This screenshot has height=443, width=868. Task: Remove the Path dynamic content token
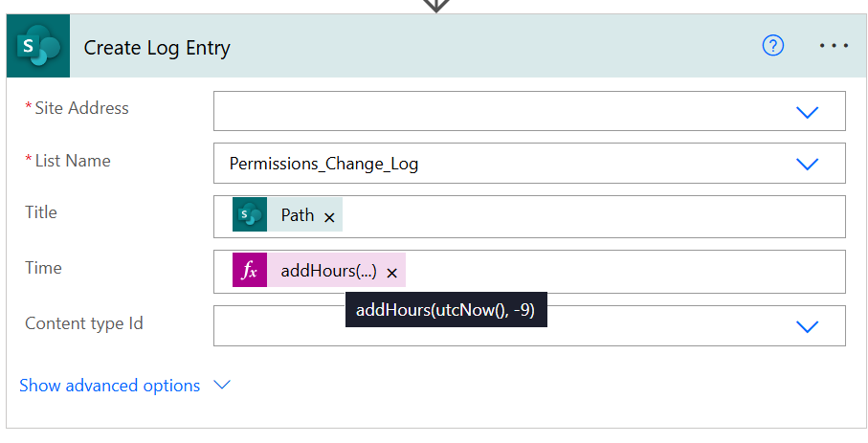329,217
